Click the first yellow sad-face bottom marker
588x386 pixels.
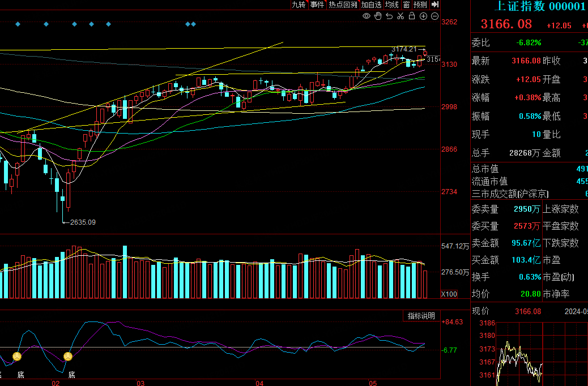click(17, 357)
